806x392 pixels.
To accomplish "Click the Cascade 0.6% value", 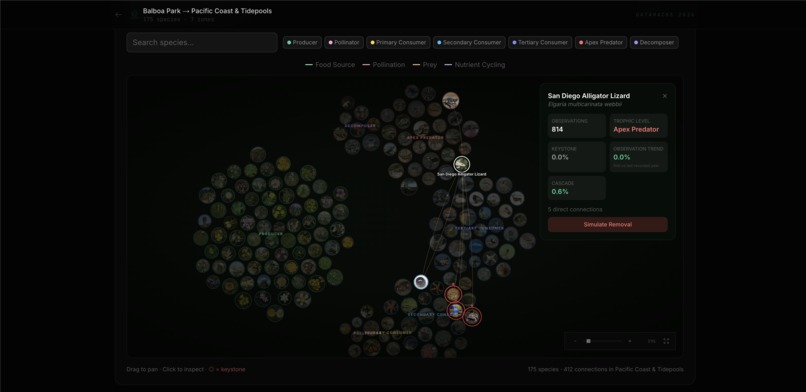I will pos(560,192).
